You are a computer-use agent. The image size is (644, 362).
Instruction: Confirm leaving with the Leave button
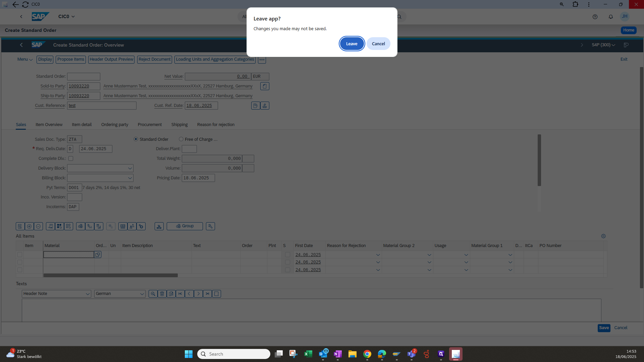point(352,44)
